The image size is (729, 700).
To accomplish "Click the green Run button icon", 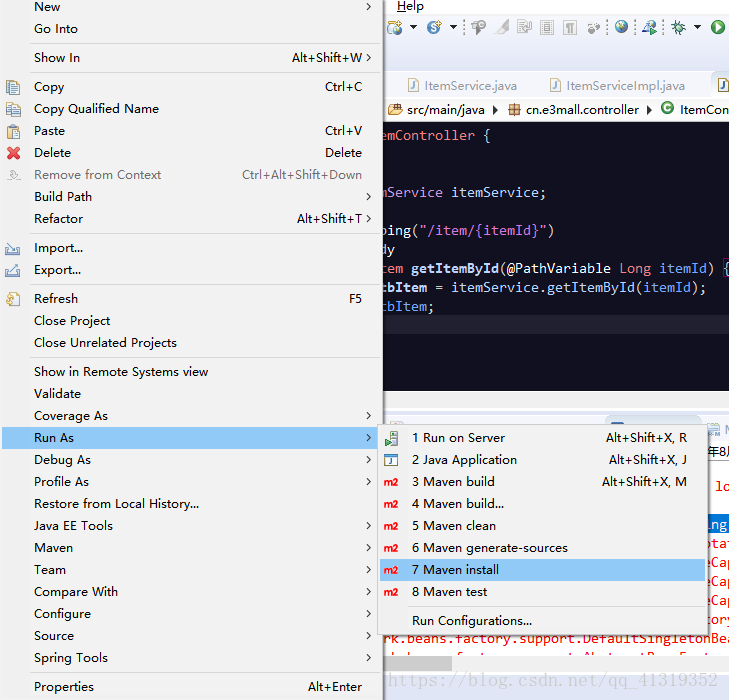I will (x=717, y=27).
